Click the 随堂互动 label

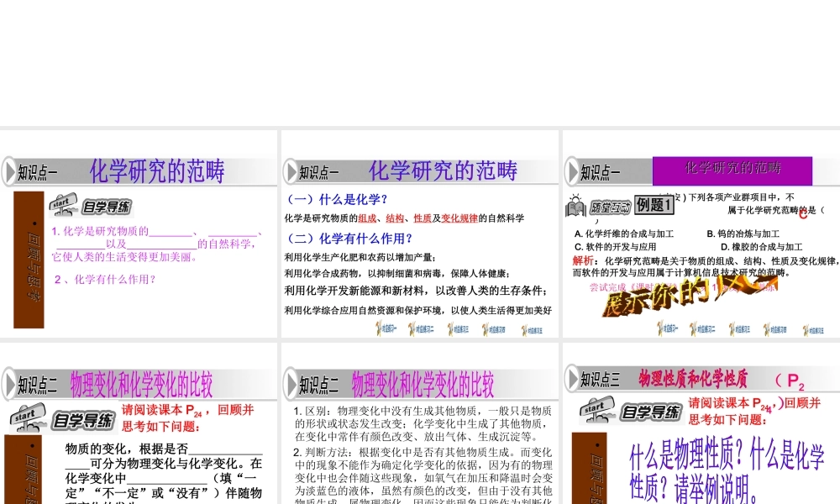[x=610, y=207]
